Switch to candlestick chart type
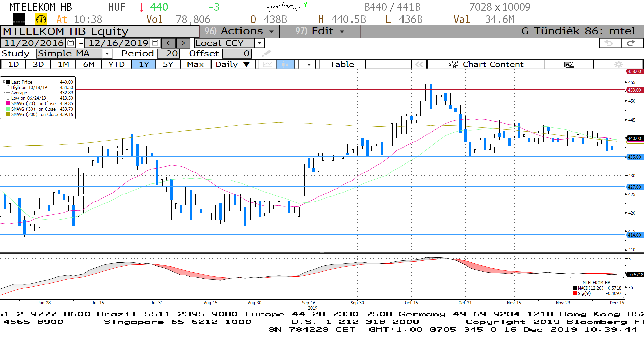 pos(285,64)
